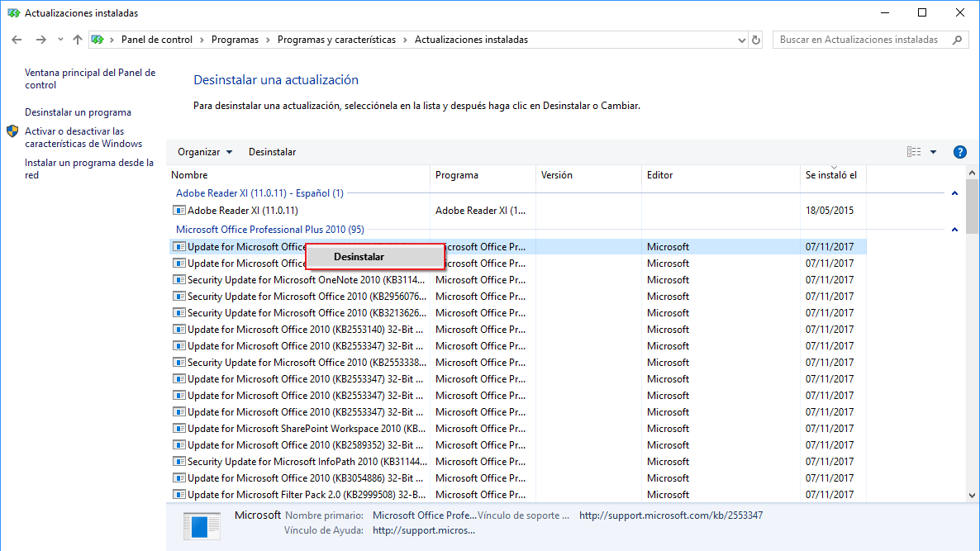The image size is (980, 551).
Task: Sort by Se instaló el column header
Action: 833,175
